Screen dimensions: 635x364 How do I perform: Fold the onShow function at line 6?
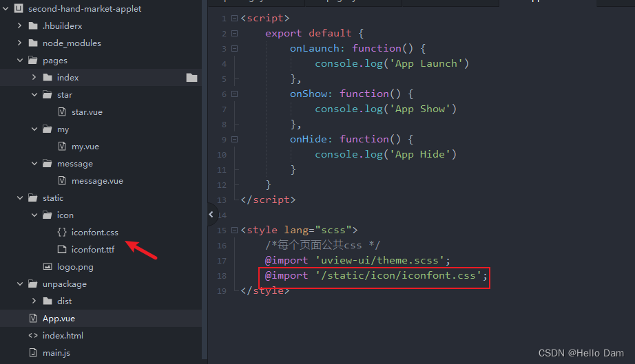234,94
